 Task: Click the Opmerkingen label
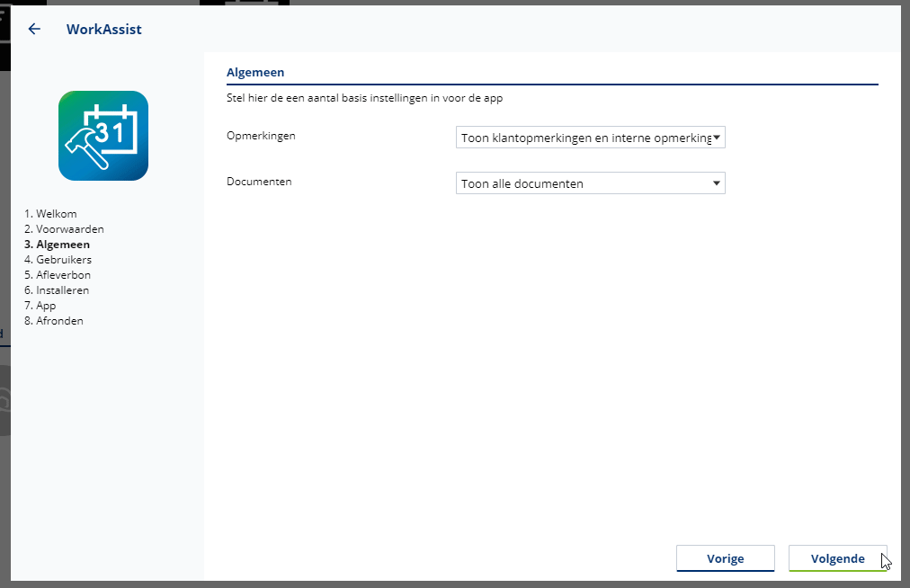click(x=261, y=136)
